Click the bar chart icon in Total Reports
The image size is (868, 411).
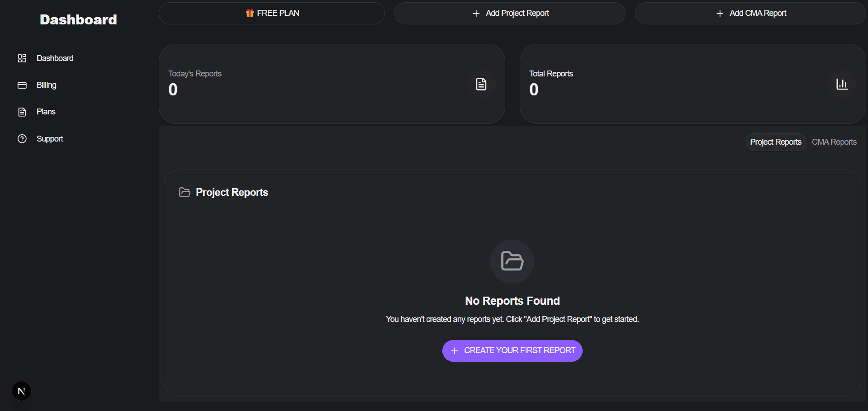click(842, 84)
